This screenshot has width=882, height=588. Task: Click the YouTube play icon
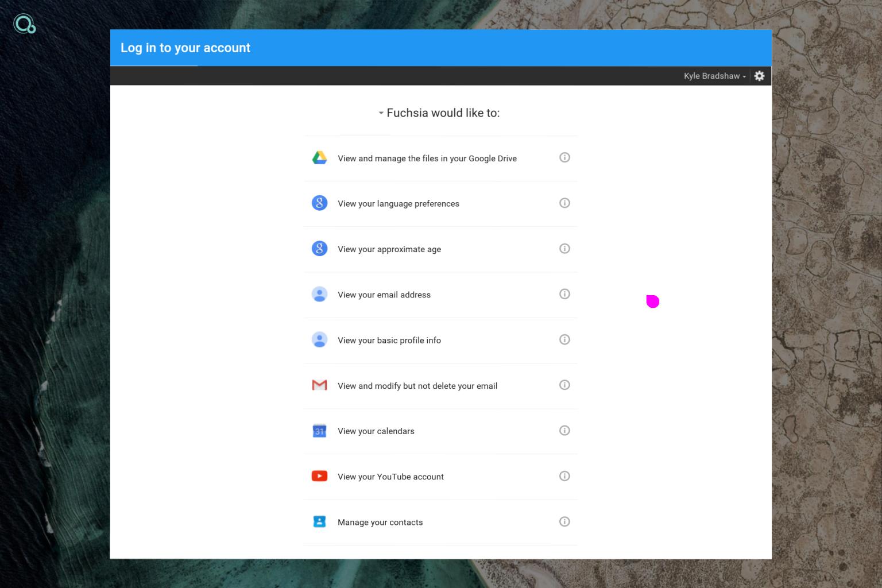click(319, 476)
